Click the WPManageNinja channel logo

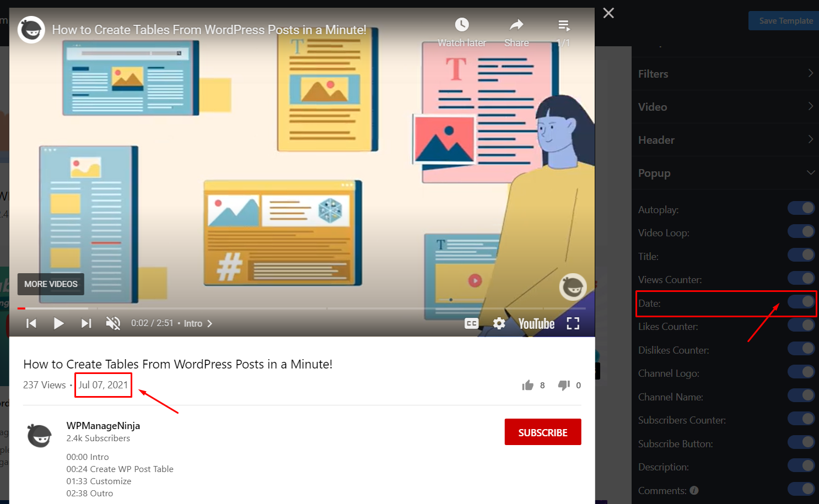tap(40, 436)
